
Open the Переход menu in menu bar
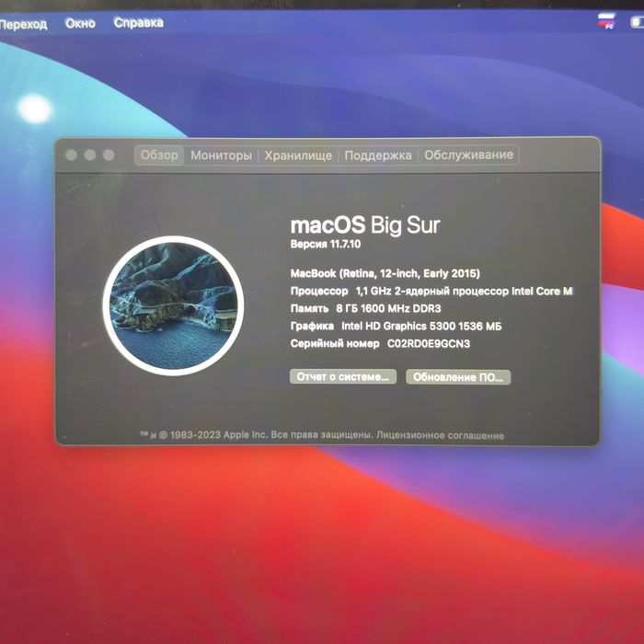point(23,25)
